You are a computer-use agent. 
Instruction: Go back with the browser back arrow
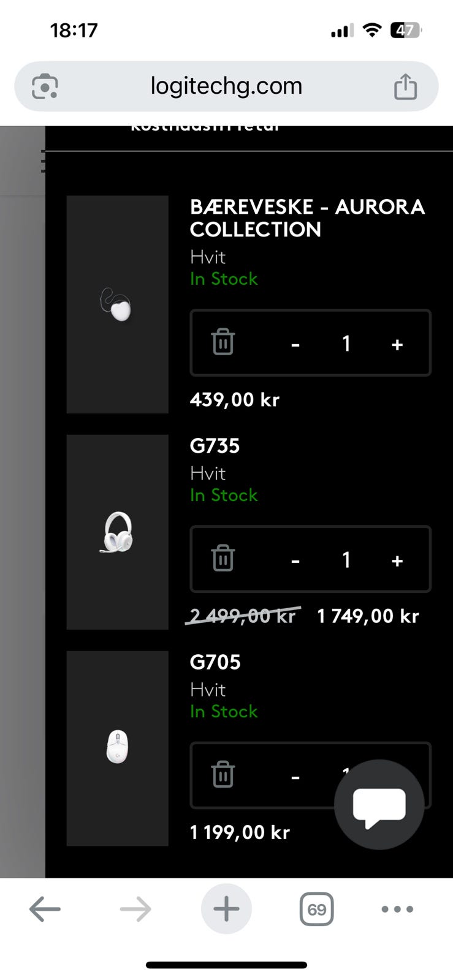[x=45, y=909]
